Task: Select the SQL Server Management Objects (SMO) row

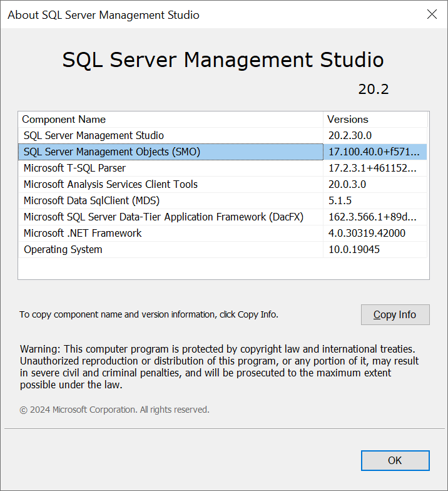Action: coord(223,152)
